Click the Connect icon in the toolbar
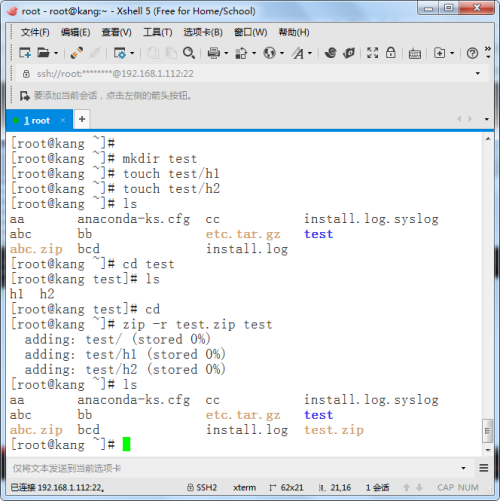 click(77, 53)
